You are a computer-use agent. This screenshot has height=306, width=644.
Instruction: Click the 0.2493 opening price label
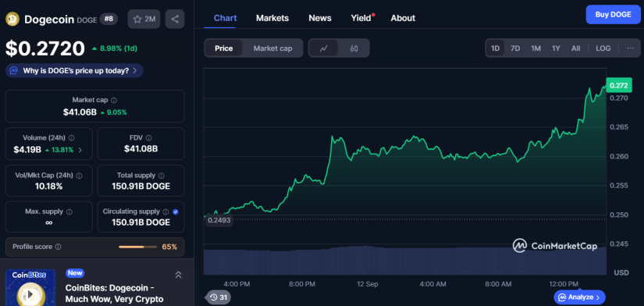tap(219, 220)
